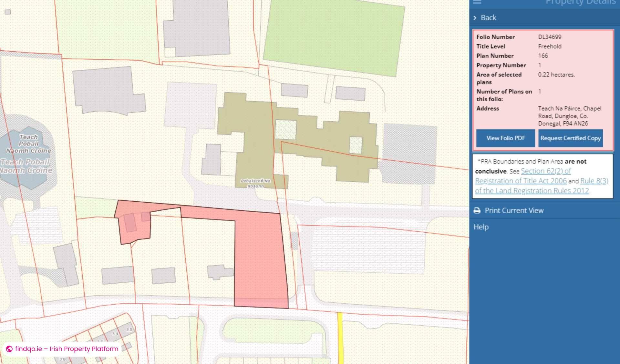Select Print Current View option
Image resolution: width=620 pixels, height=364 pixels.
tap(514, 211)
